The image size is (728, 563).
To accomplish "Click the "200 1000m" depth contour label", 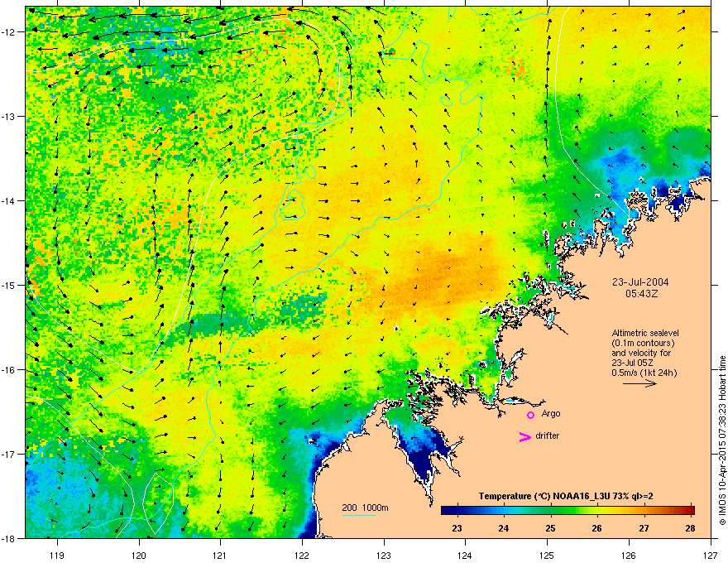I will coord(366,508).
